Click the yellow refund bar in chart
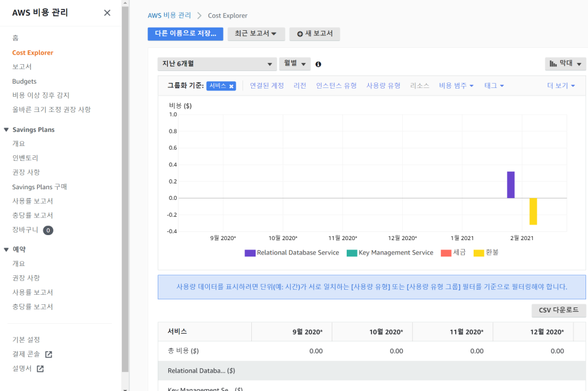 (x=533, y=211)
